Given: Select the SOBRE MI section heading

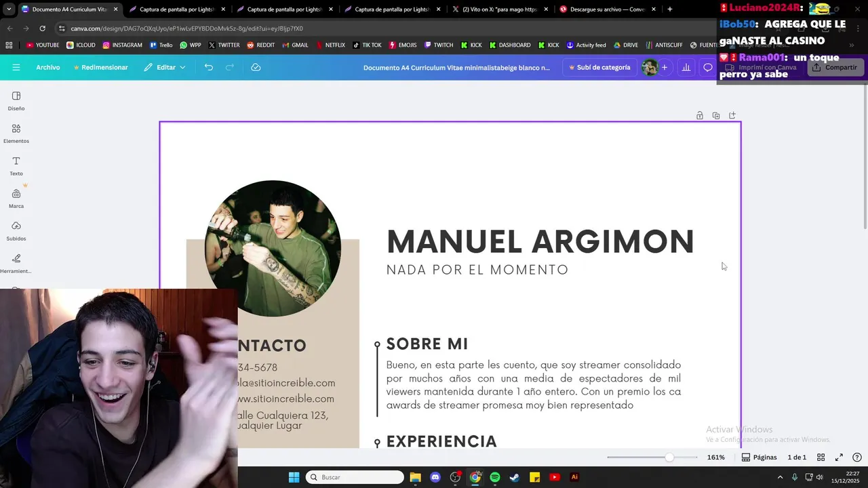Looking at the screenshot, I should click(427, 344).
